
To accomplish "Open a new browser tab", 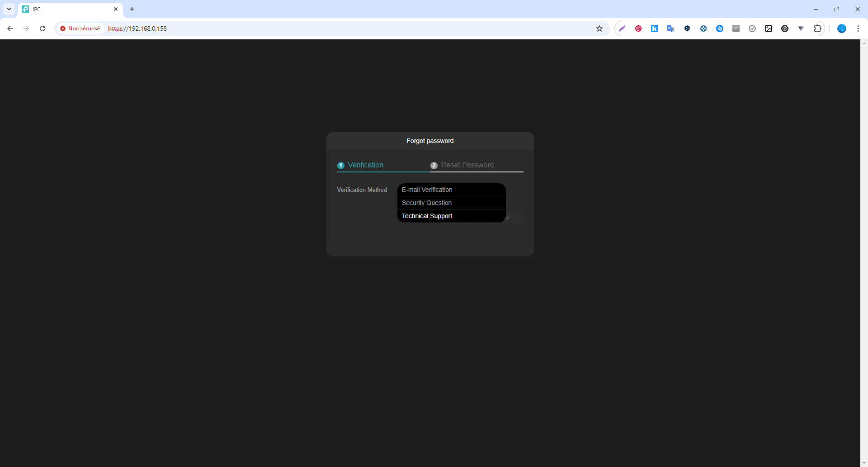I will [x=132, y=9].
